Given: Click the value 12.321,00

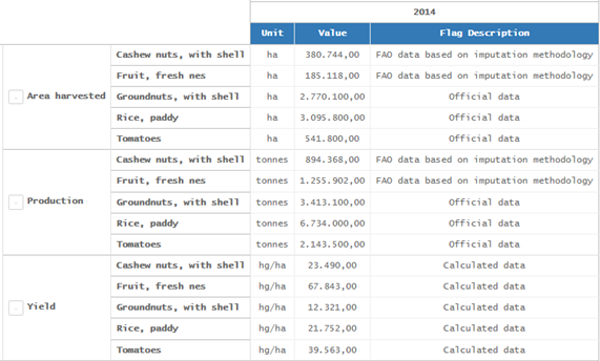Looking at the screenshot, I should (x=332, y=307).
